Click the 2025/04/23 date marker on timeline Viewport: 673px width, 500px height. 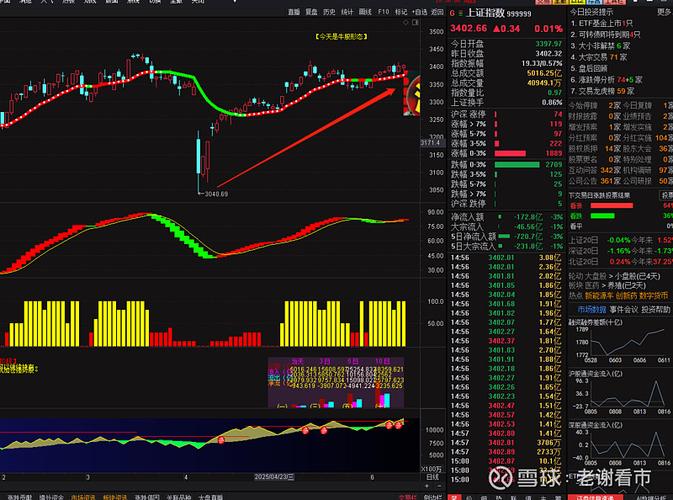[x=274, y=477]
